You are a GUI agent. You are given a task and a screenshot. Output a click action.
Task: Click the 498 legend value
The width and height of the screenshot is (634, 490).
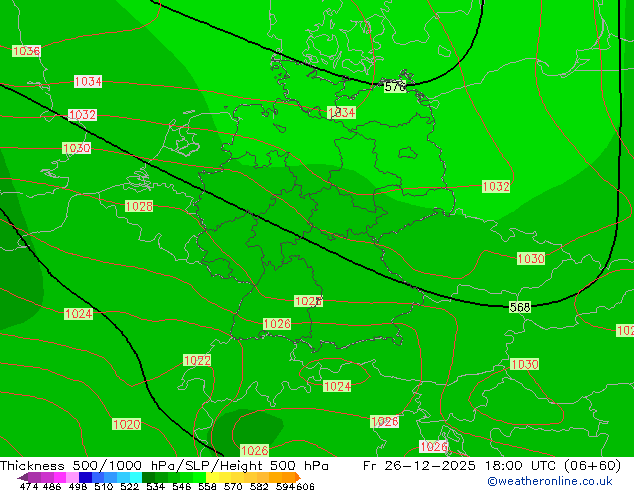78,486
